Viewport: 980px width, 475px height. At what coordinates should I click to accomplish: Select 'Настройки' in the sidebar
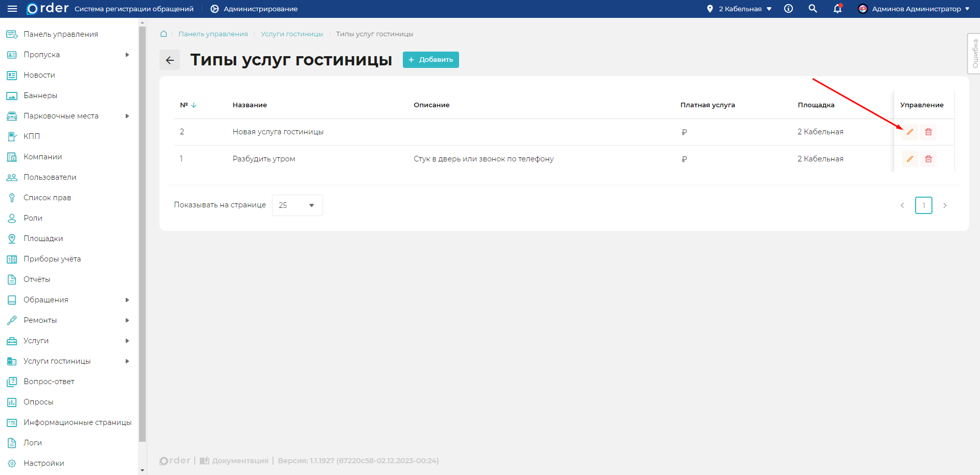coord(44,463)
